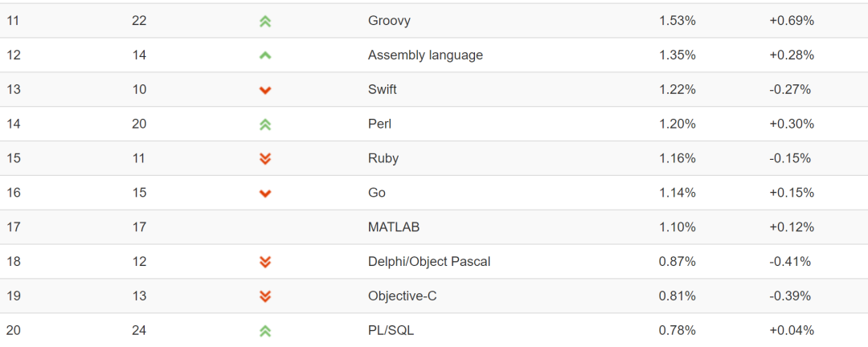Select the Groovy language name

coord(389,21)
